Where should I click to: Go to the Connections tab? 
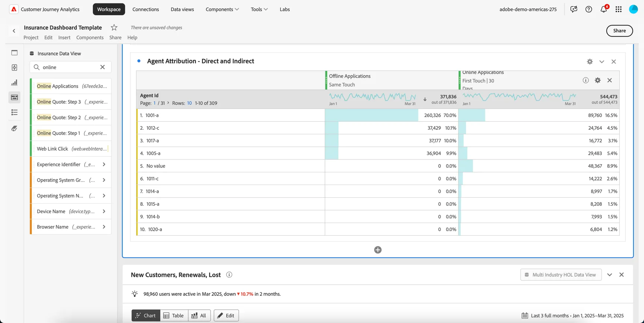click(146, 9)
